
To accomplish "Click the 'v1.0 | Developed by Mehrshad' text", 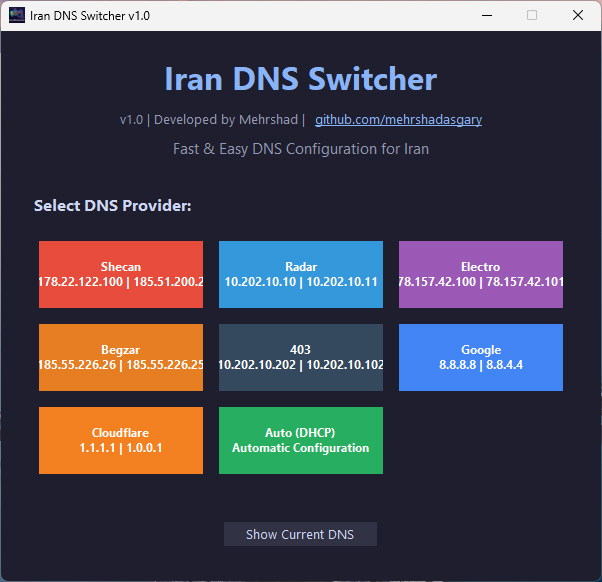I will pyautogui.click(x=209, y=120).
